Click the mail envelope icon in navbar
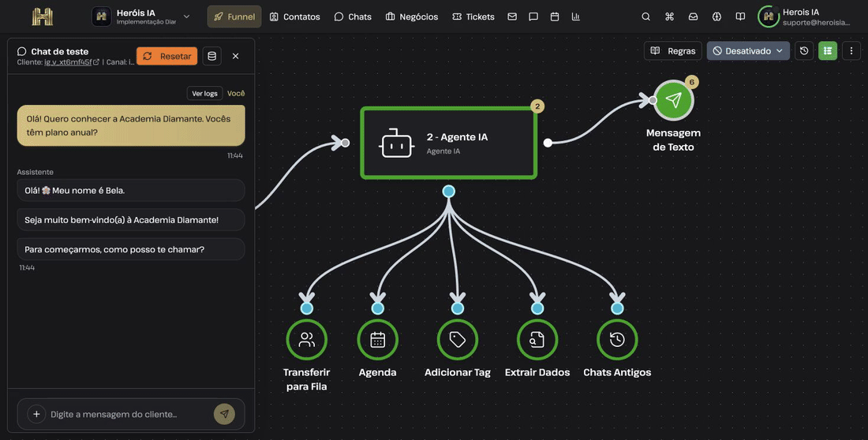The height and width of the screenshot is (440, 868). (x=512, y=17)
